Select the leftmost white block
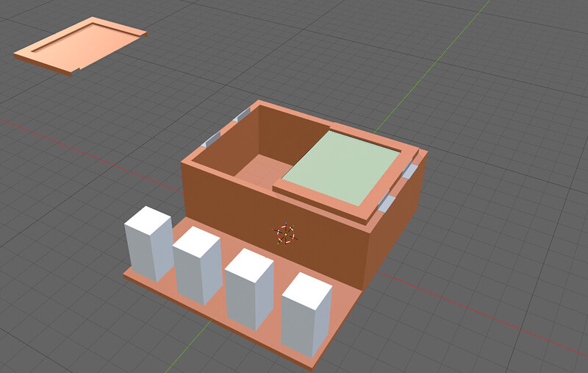The image size is (588, 373). click(x=149, y=244)
